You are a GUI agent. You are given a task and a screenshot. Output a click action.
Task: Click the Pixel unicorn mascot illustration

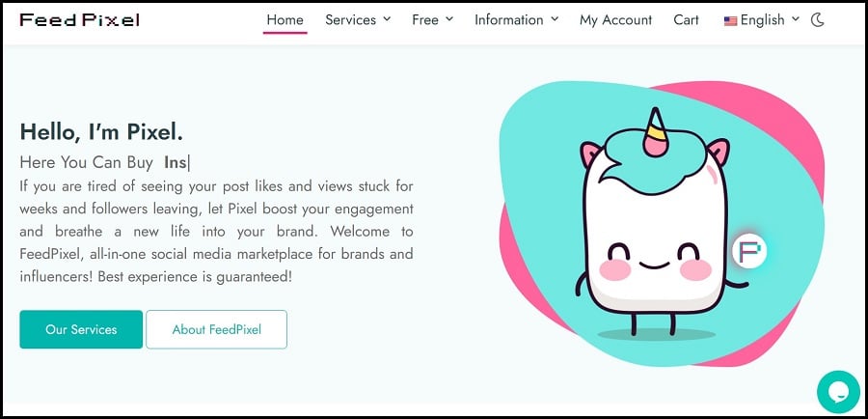point(656,222)
